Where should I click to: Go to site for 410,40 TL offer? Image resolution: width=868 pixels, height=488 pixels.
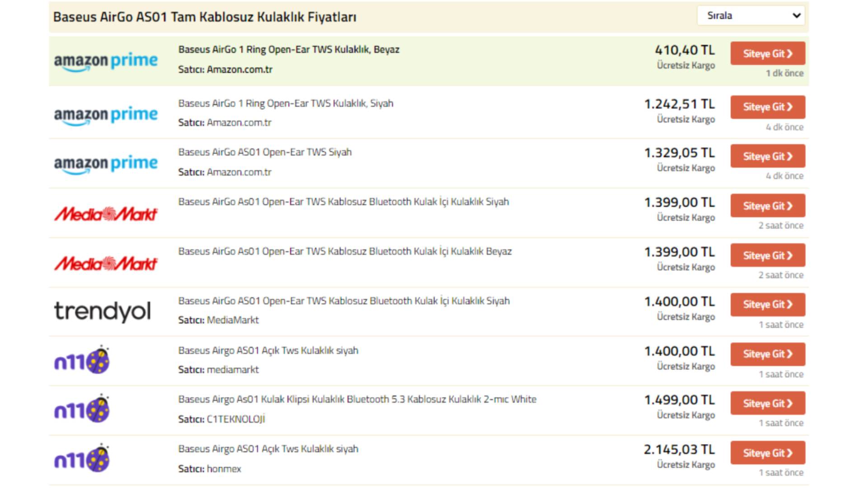click(x=768, y=53)
